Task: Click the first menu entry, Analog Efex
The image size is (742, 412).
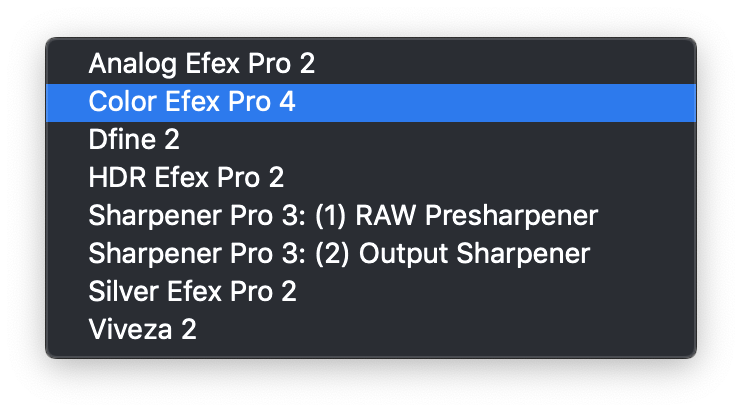Action: [201, 64]
